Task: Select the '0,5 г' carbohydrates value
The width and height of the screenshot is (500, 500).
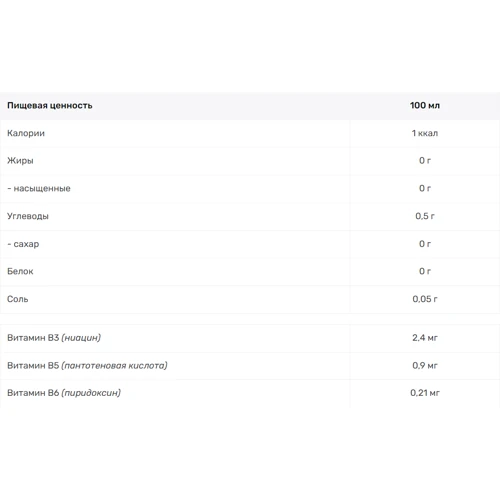Action: pos(425,216)
